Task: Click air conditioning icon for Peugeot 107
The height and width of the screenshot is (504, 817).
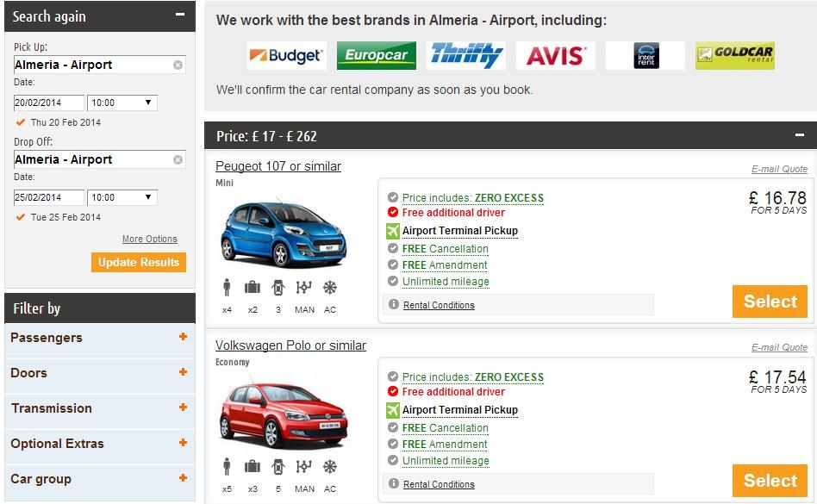Action: (x=330, y=287)
